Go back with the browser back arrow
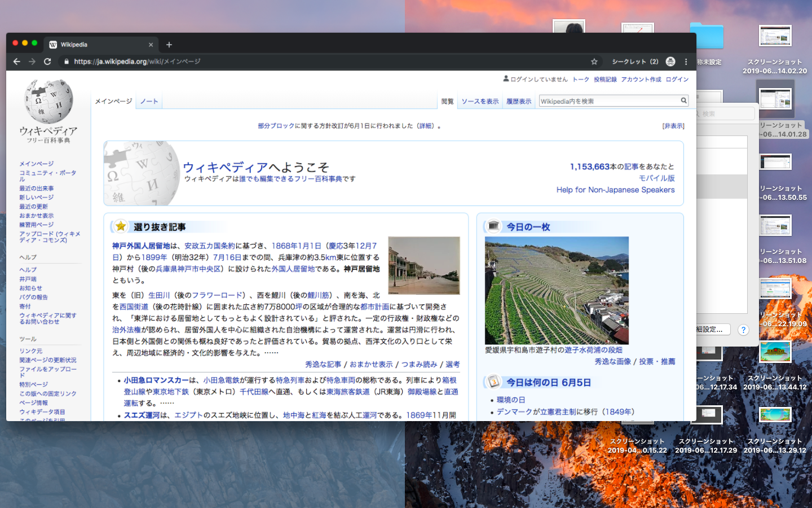This screenshot has width=812, height=508. click(x=16, y=62)
